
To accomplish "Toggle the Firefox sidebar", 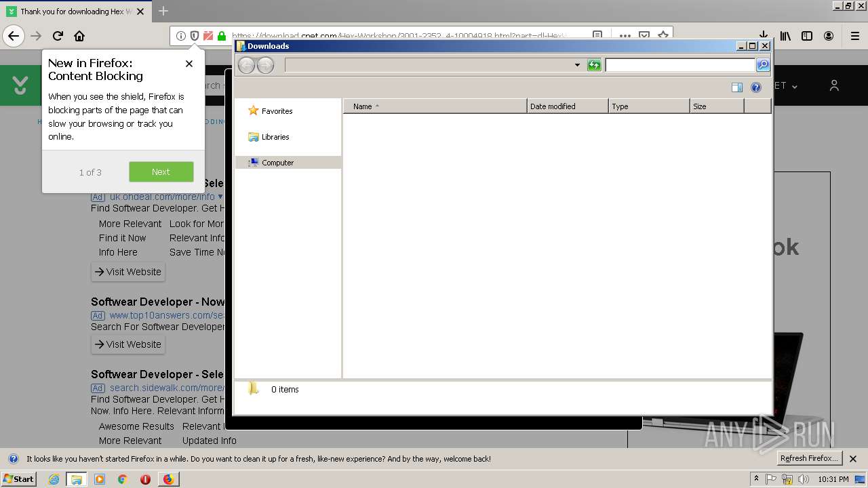I will pos(807,36).
